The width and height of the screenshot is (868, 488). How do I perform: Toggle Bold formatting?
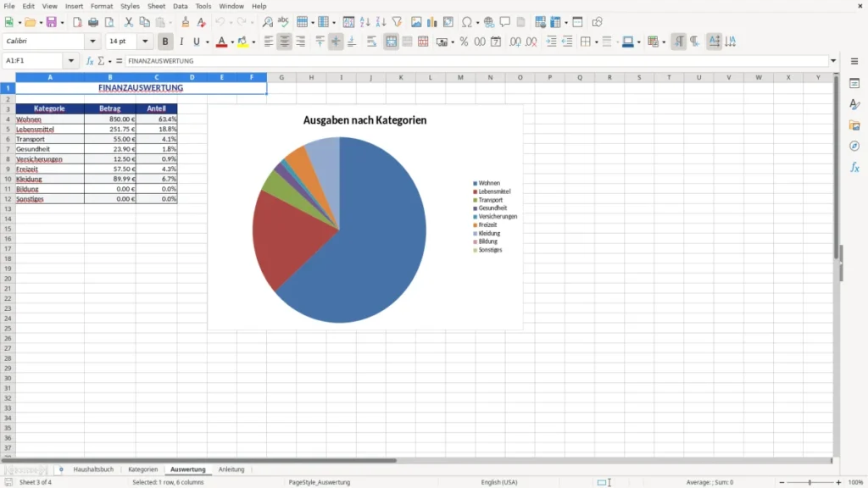(165, 42)
